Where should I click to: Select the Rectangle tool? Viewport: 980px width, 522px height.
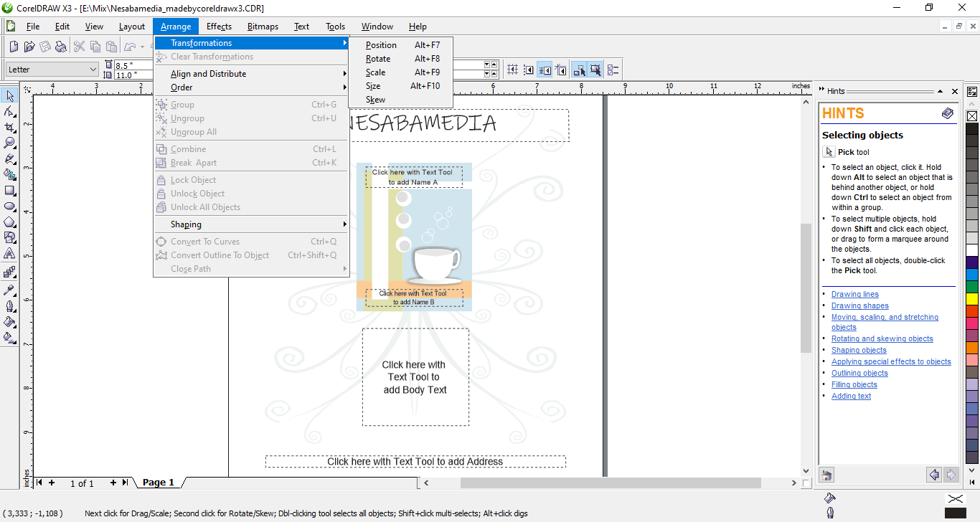10,191
